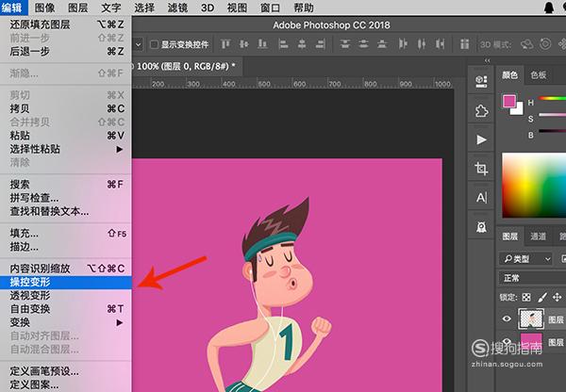Expand 选择性粘贴 submenu

tap(66, 149)
